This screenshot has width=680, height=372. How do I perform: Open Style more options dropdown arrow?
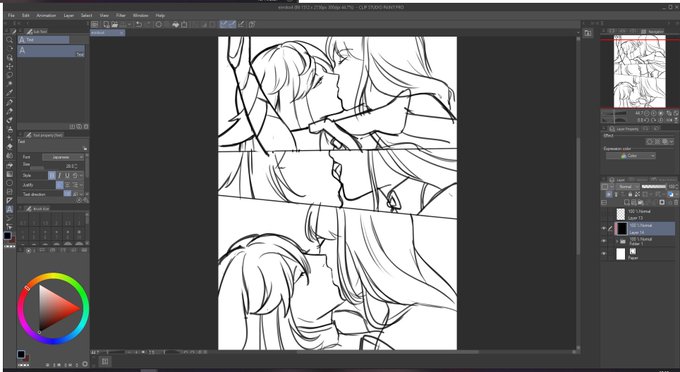pos(81,176)
